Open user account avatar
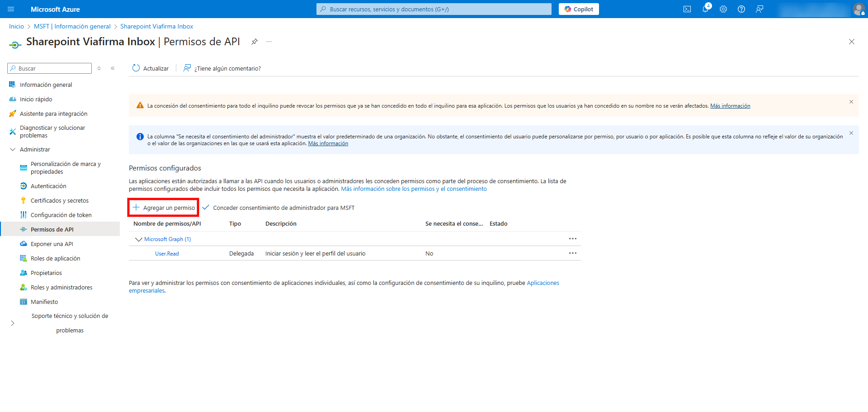This screenshot has width=868, height=412. [x=859, y=9]
